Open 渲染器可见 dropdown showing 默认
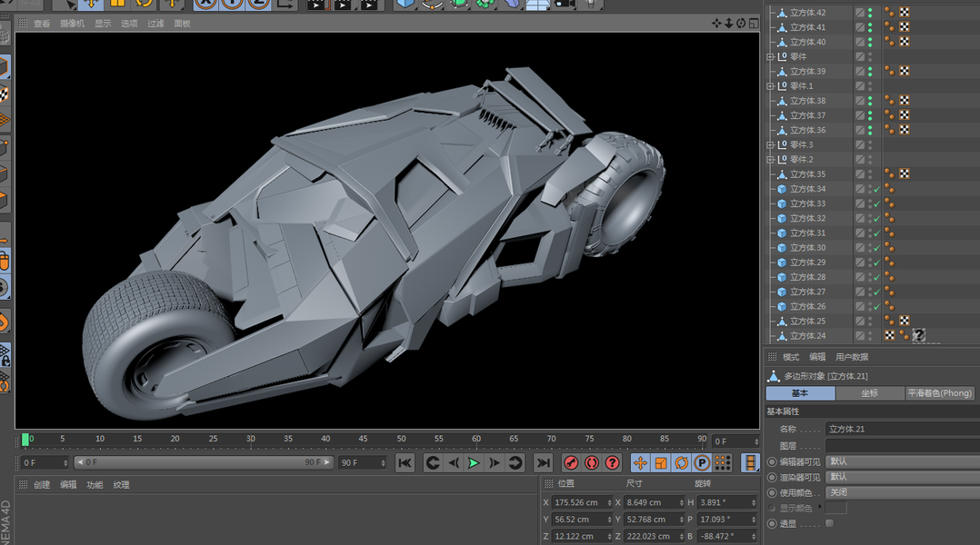This screenshot has height=545, width=980. point(903,477)
